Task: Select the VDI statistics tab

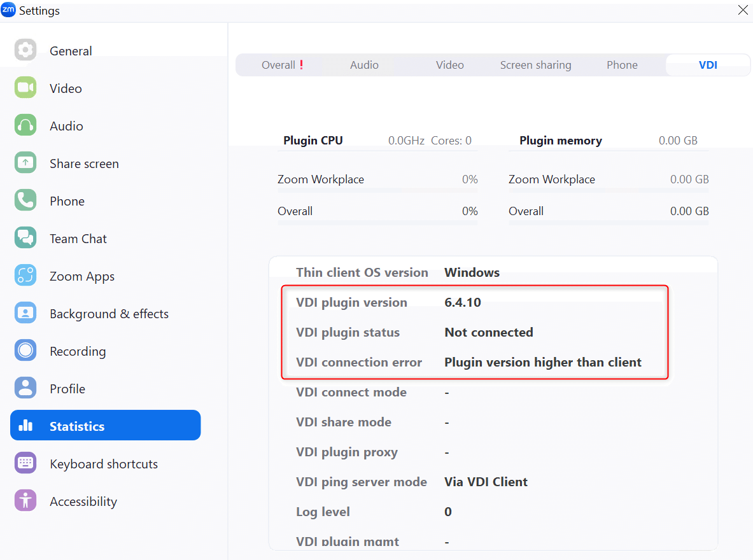Action: pos(708,65)
